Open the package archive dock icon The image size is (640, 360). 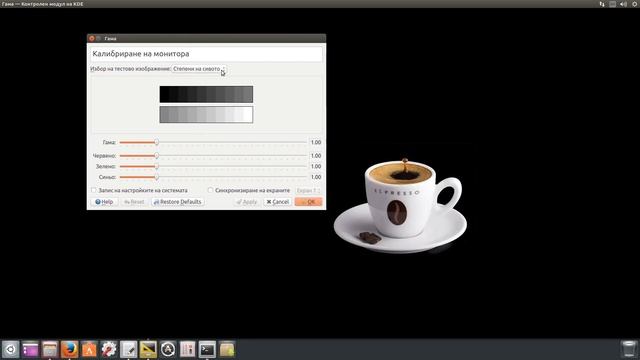point(227,349)
